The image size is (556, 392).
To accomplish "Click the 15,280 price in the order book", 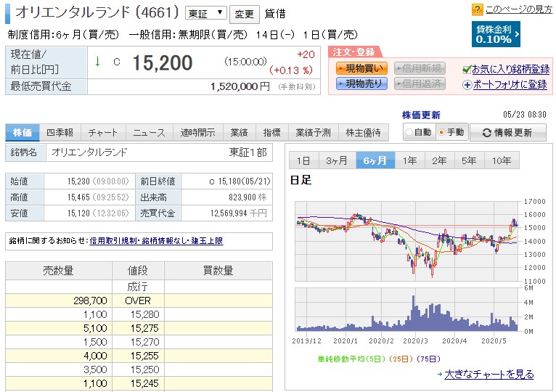I will [x=144, y=314].
